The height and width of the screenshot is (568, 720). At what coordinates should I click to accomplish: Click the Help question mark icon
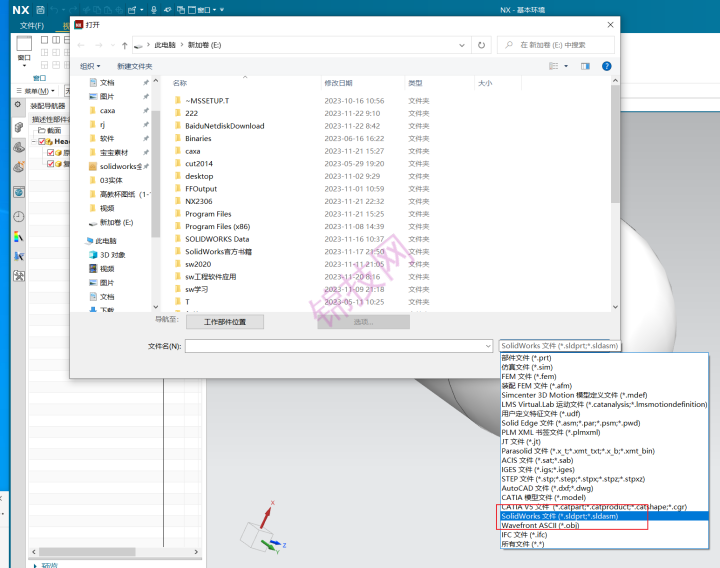point(607,66)
